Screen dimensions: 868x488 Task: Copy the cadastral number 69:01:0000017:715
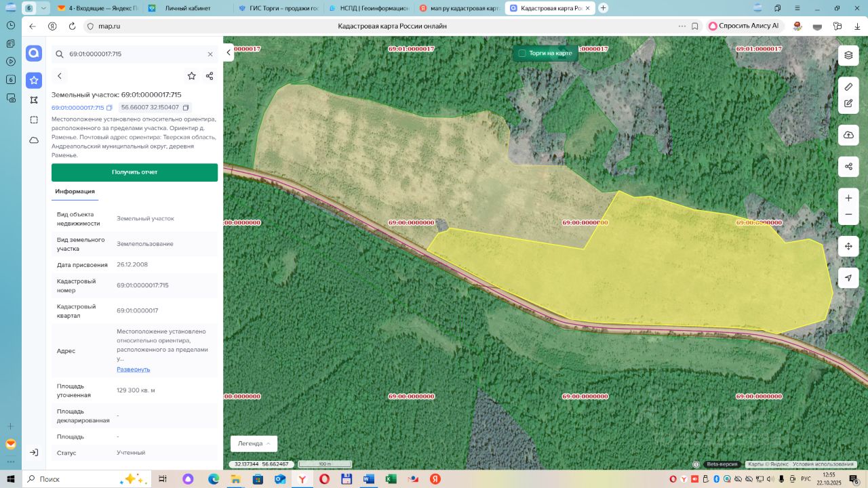109,108
